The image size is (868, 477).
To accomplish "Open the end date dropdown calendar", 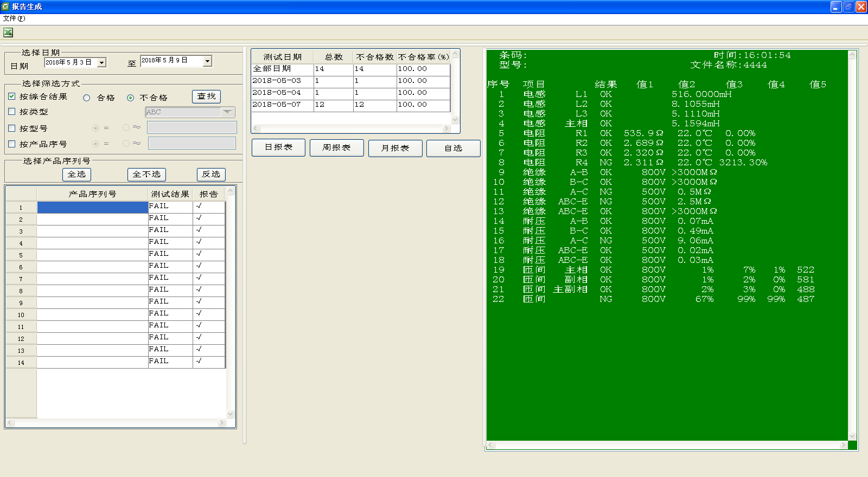I will tap(207, 61).
